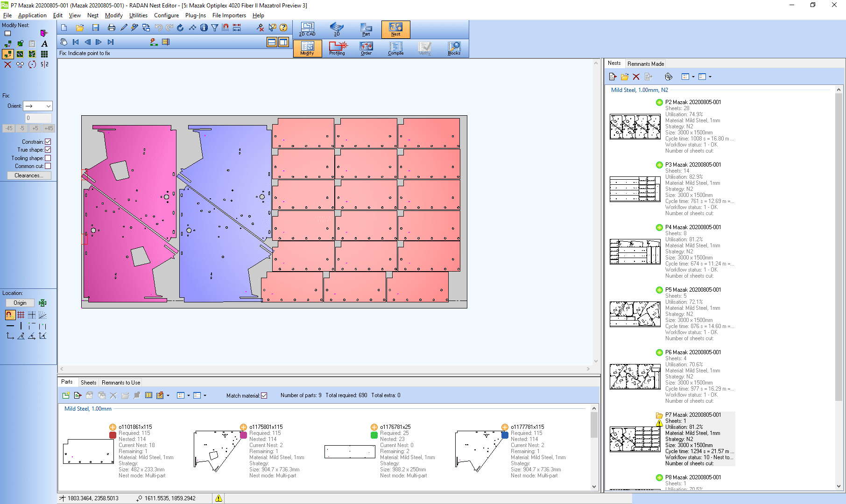
Task: Select the text (A) annotation tool
Action: (x=44, y=43)
